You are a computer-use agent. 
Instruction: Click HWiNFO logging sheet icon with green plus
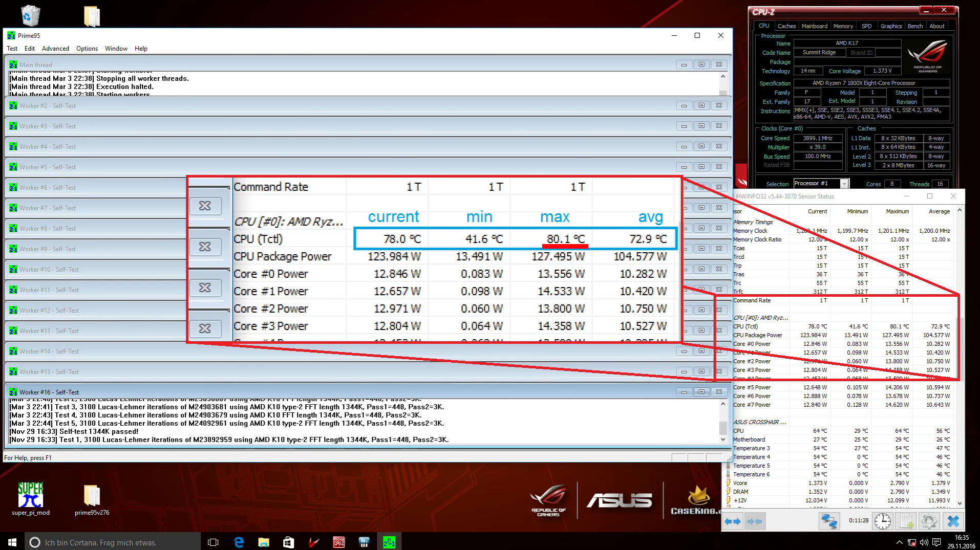[x=906, y=521]
